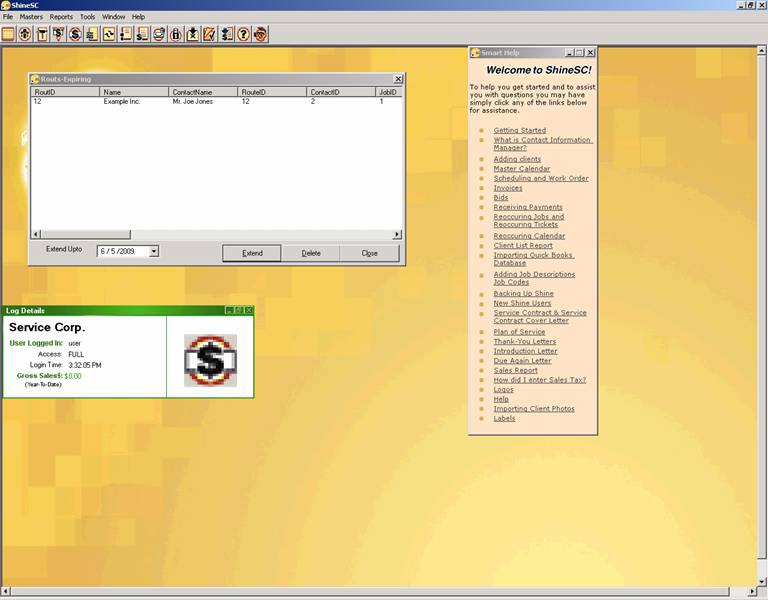Click the Gross Sales $0.00 value
This screenshot has width=768, height=600.
pos(73,376)
